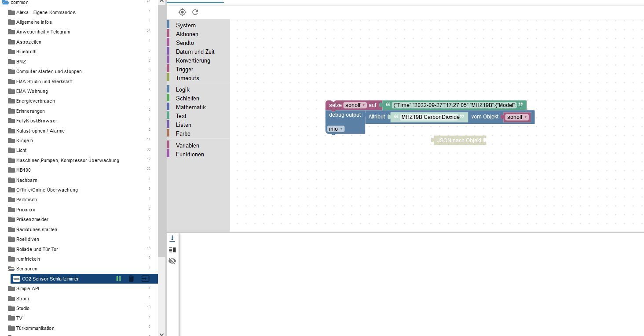Click the folder icon beside Simple API
The width and height of the screenshot is (644, 336).
(11, 288)
